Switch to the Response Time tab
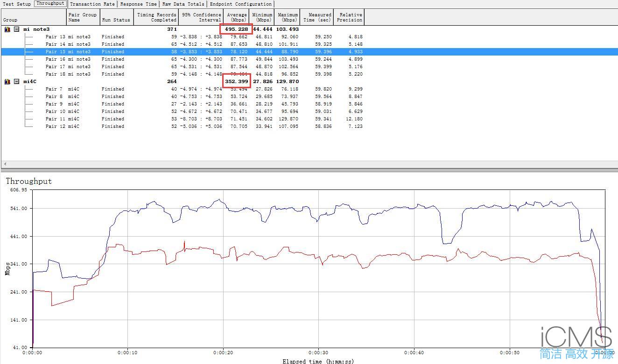Image resolution: width=618 pixels, height=364 pixels. (x=139, y=4)
